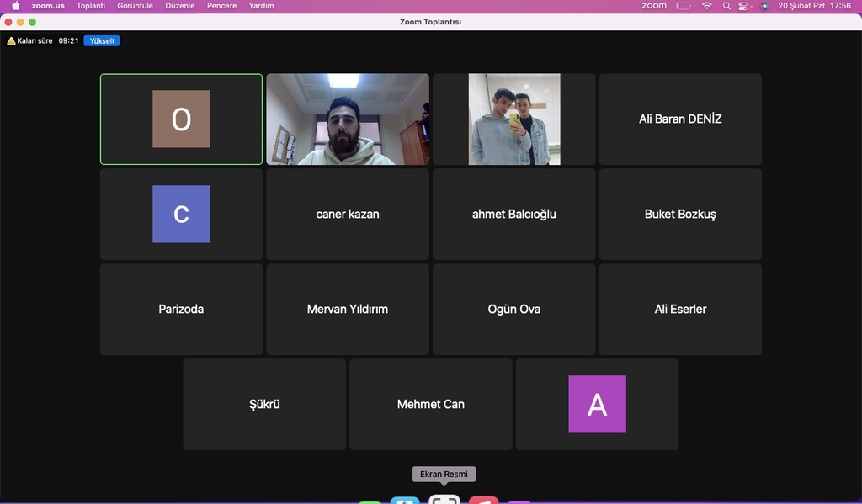Launch Ekran Resmi screenshot app from dock
This screenshot has height=504, width=862.
[x=444, y=499]
